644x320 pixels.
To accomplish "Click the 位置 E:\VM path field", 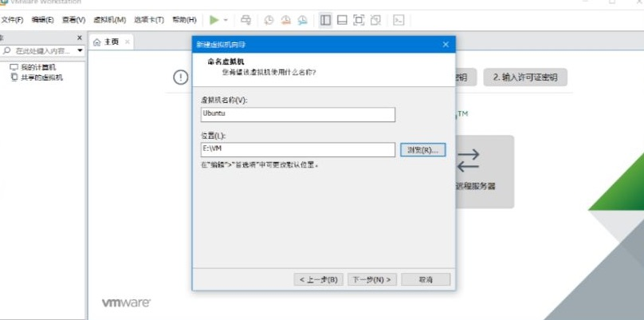I will pos(298,150).
